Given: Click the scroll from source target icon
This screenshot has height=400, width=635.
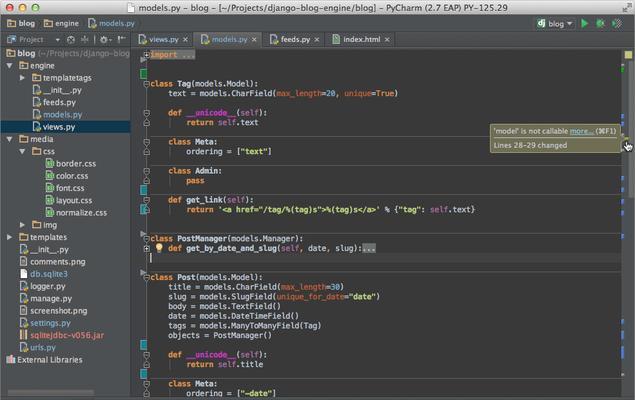Looking at the screenshot, I should (71, 39).
